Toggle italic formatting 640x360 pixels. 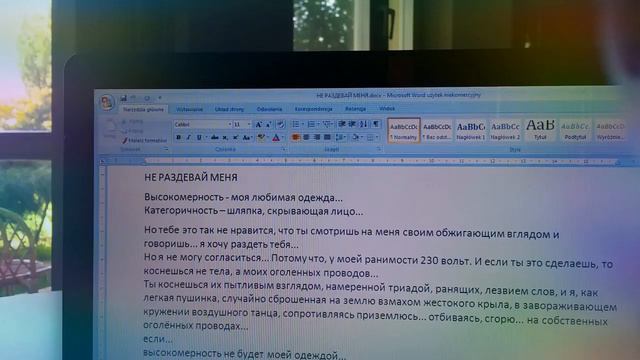click(189, 138)
